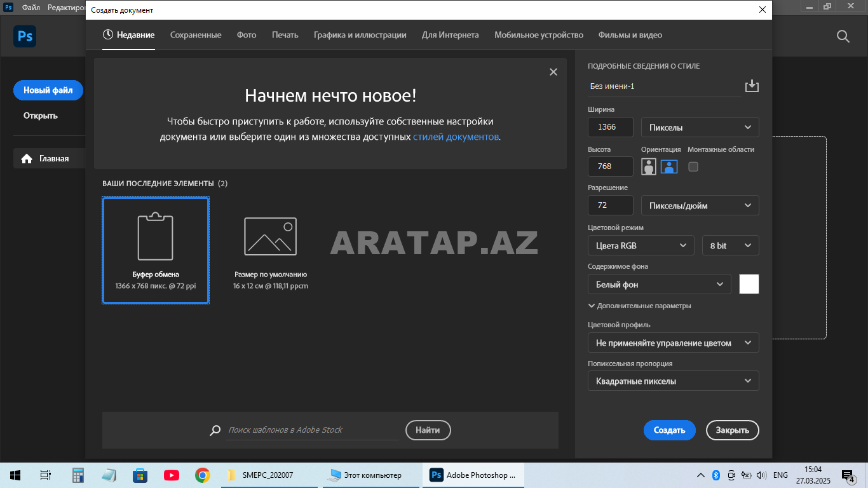Open Calculator from the taskbar
This screenshot has height=488, width=868.
tap(78, 475)
